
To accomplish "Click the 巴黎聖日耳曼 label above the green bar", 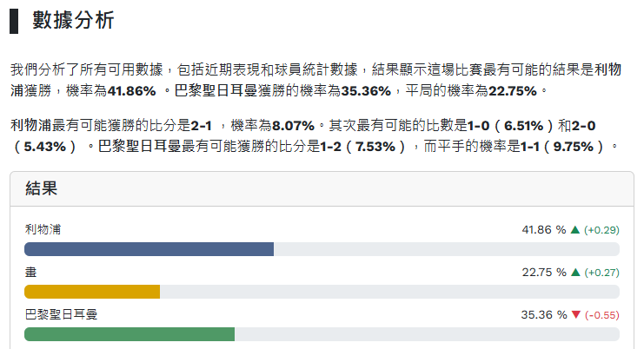I will (61, 314).
